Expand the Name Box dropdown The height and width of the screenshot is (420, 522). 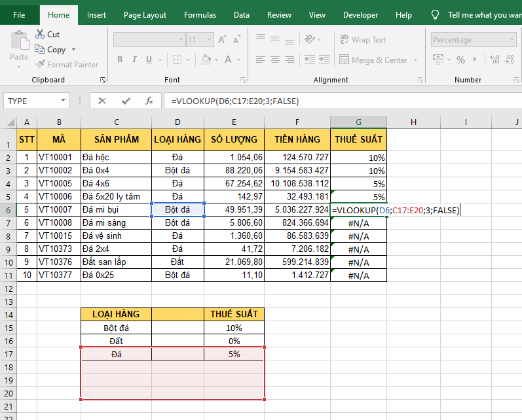point(64,101)
